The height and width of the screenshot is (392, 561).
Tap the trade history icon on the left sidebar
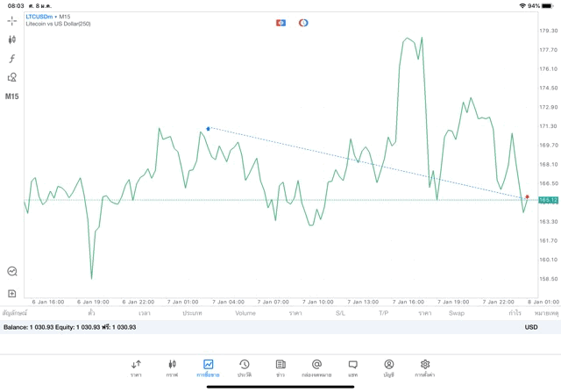click(x=12, y=272)
